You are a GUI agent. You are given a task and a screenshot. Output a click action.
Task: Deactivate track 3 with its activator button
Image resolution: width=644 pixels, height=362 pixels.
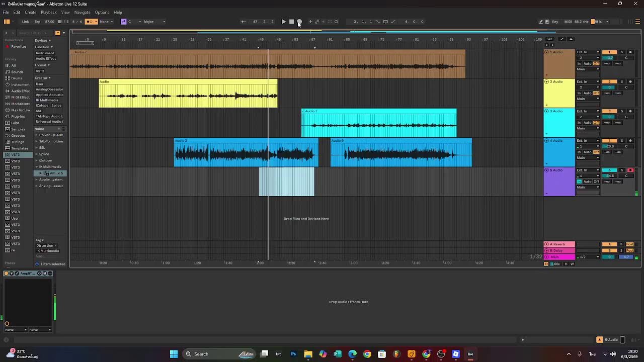pyautogui.click(x=609, y=111)
